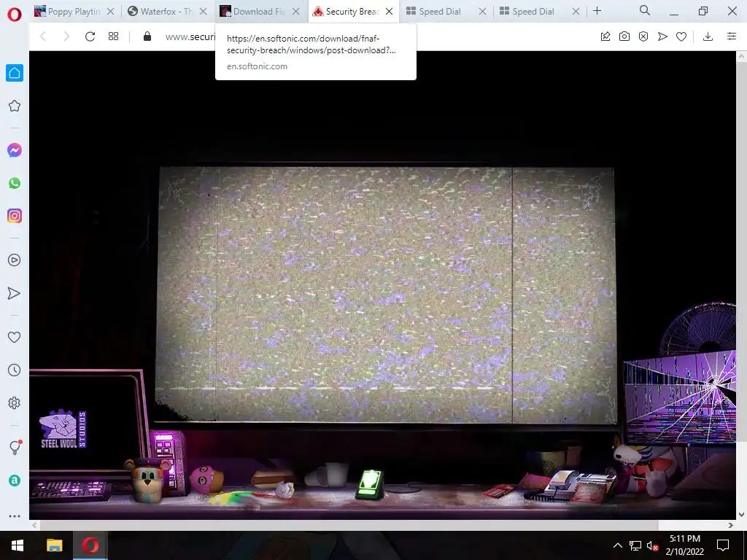View site security padlock info
Screen dimensions: 747x560
[147, 36]
